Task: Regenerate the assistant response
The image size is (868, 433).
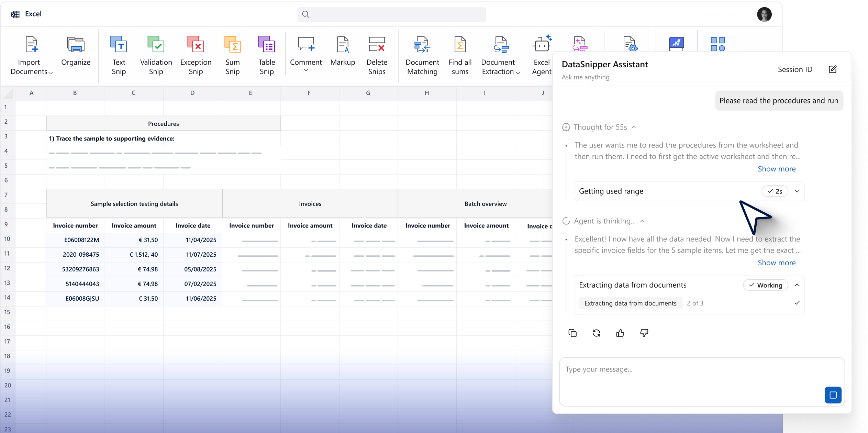Action: [597, 333]
